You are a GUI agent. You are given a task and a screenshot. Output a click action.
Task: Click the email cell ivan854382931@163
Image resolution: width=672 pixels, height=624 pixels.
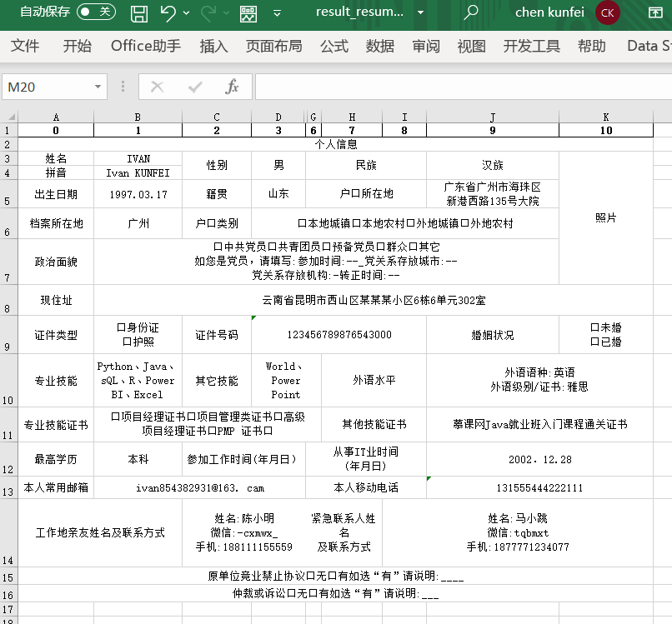coord(200,488)
